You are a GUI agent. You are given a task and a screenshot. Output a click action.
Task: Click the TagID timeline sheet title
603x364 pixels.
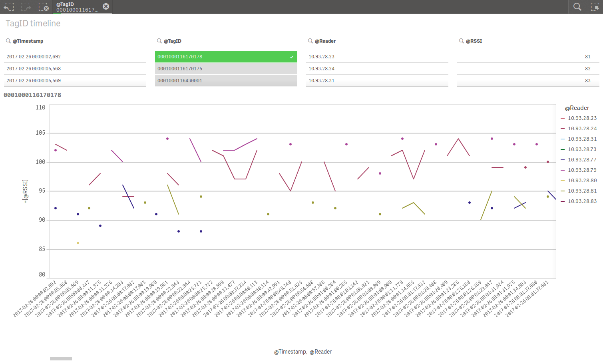click(33, 24)
